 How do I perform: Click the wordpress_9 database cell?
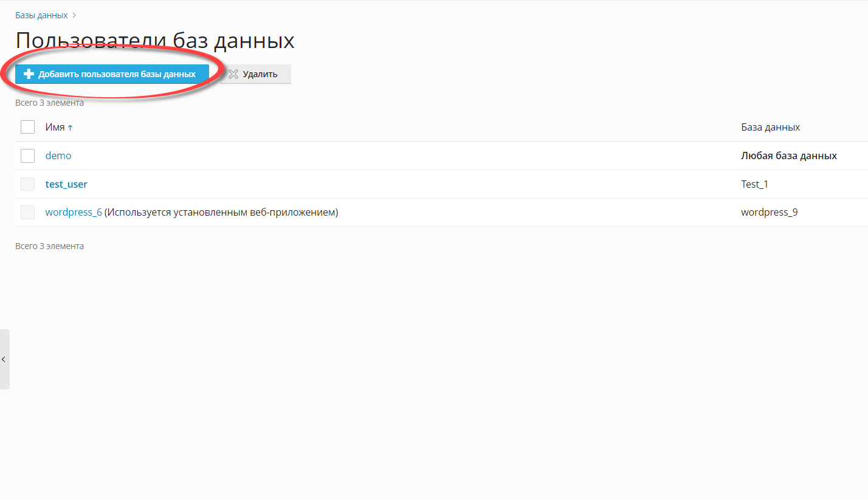pos(770,213)
